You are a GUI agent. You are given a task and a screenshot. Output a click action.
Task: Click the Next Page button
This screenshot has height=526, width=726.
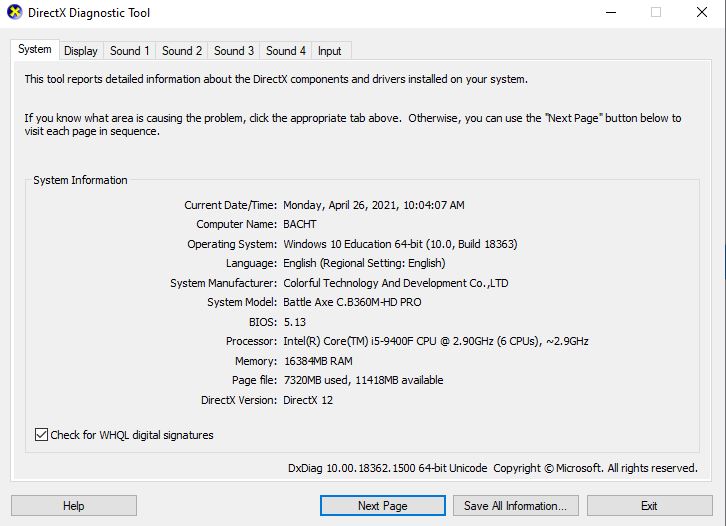pos(382,506)
